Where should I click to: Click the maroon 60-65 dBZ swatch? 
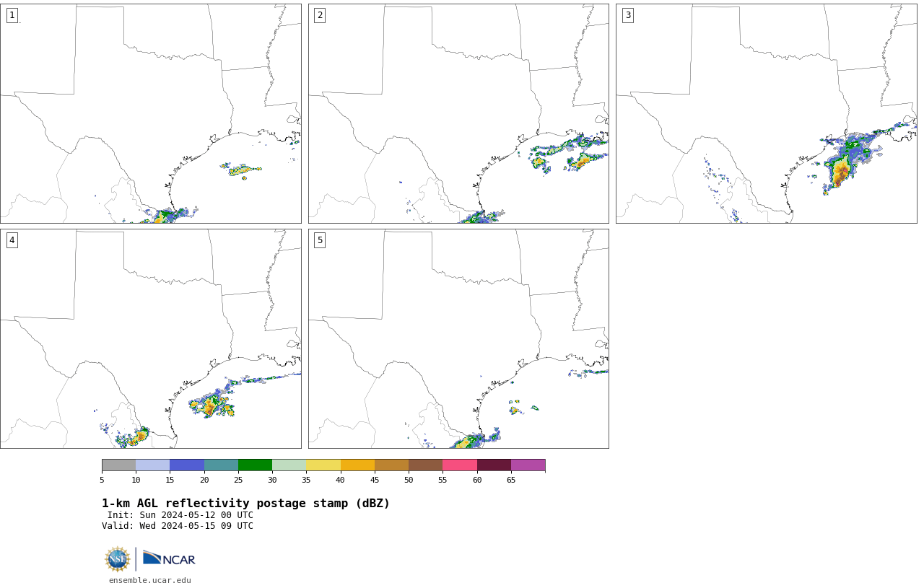pos(494,465)
